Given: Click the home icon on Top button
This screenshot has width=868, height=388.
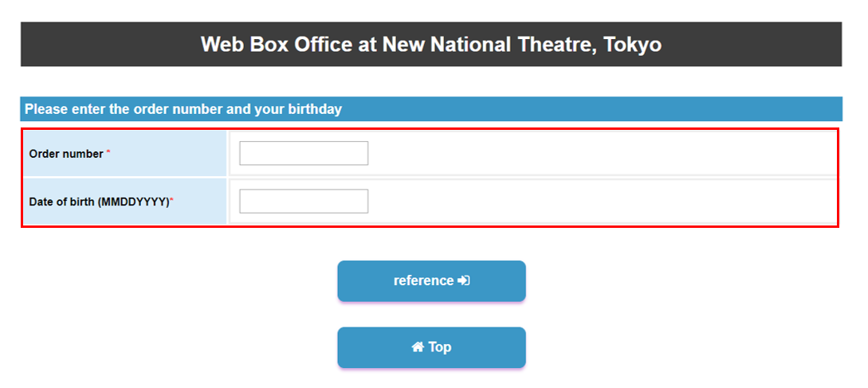Looking at the screenshot, I should coord(417,347).
